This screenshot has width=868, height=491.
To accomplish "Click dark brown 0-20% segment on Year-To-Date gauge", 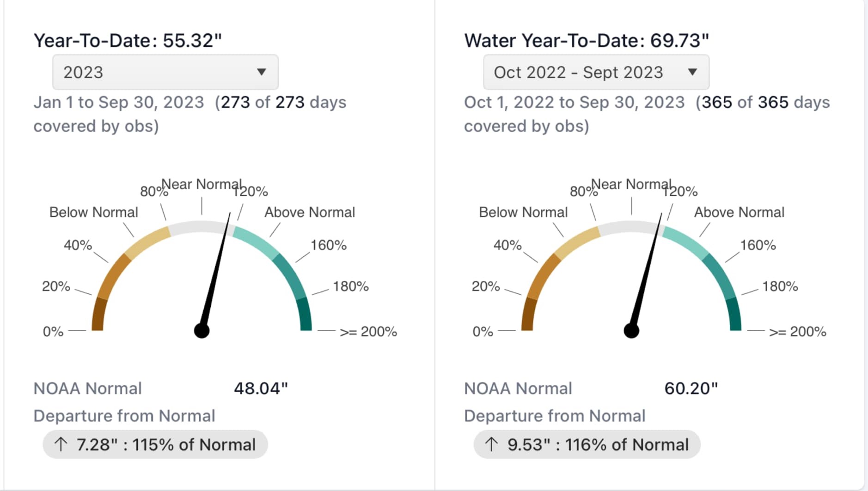I will tap(98, 315).
